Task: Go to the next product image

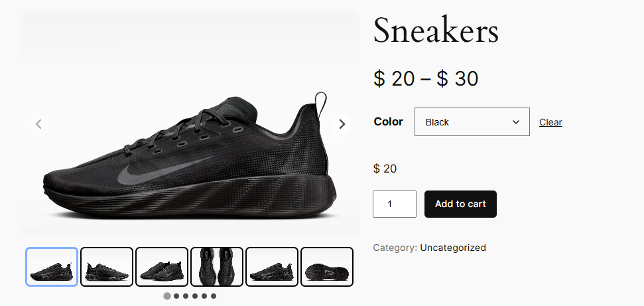Action: (x=342, y=123)
